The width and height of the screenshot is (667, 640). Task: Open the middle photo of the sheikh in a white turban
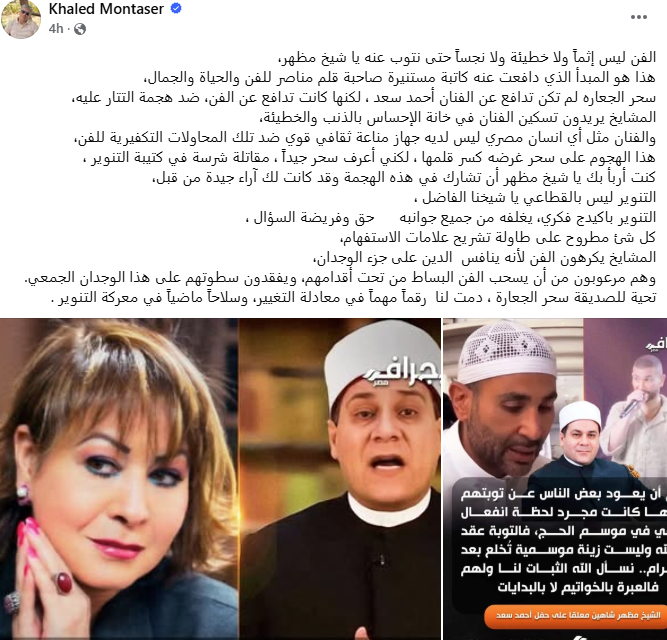click(339, 479)
